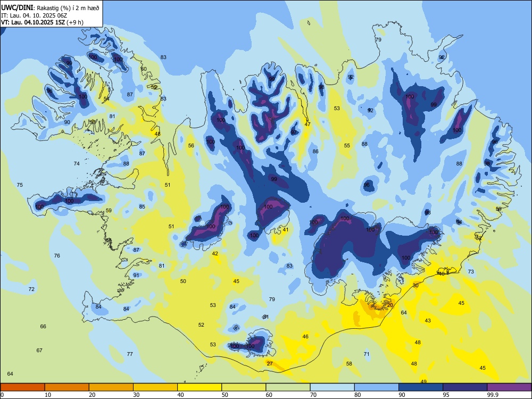Image resolution: width=532 pixels, height=399 pixels.
Task: Click the title 'UWC/DINI: Rakastig (%) í 2 m hæð'
Action: tap(50, 8)
